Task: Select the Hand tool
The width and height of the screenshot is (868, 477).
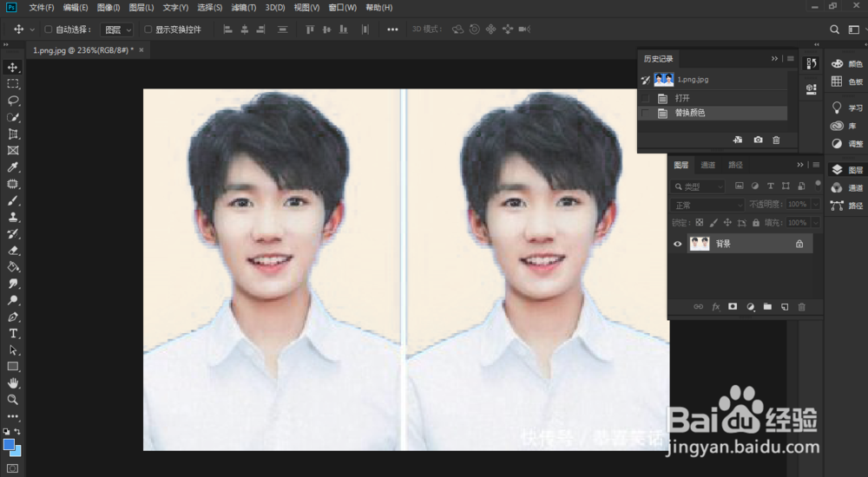Action: click(x=13, y=383)
